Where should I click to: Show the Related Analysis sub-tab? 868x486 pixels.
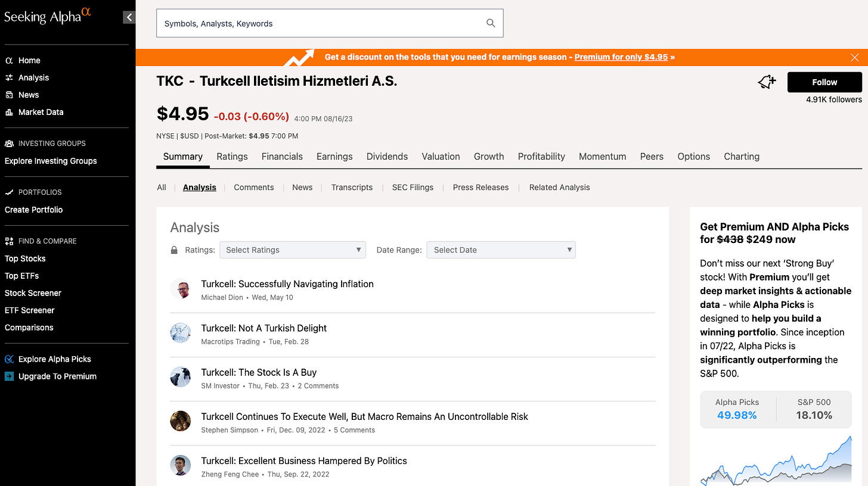(559, 187)
